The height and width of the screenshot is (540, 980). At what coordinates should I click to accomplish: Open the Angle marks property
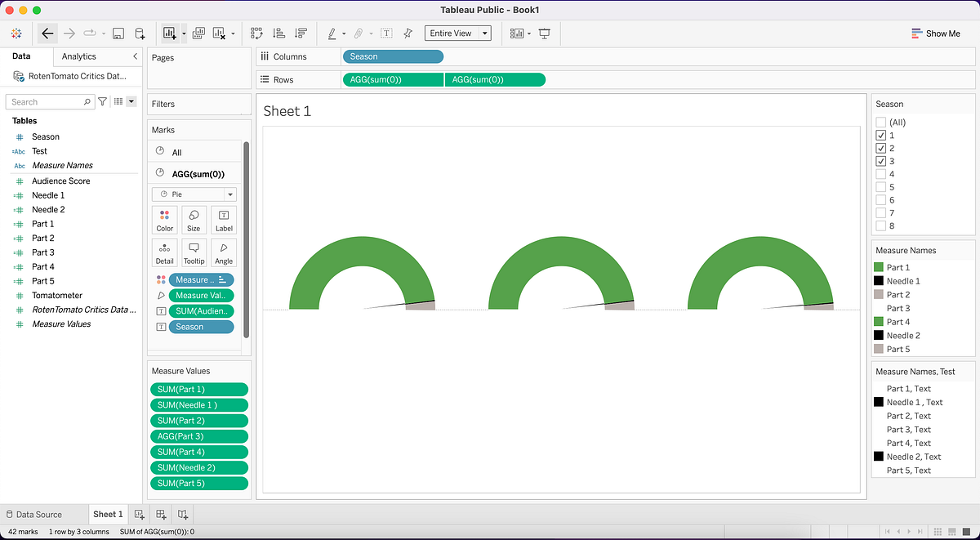(x=224, y=252)
